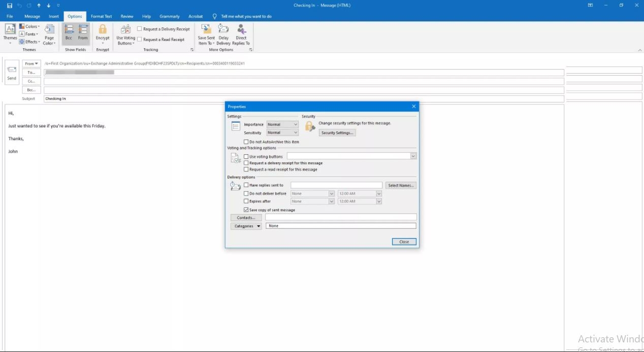Click the Send button
The width and height of the screenshot is (644, 352).
(x=12, y=73)
